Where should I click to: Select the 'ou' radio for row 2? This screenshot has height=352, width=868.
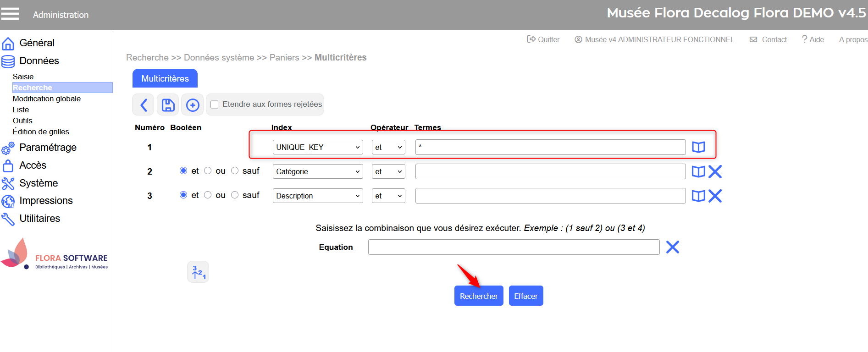(x=208, y=171)
